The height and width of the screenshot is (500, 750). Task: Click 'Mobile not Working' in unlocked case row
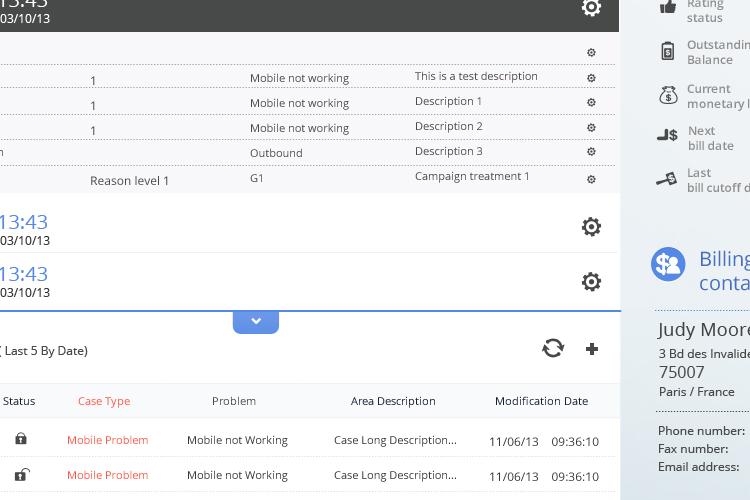tap(237, 475)
